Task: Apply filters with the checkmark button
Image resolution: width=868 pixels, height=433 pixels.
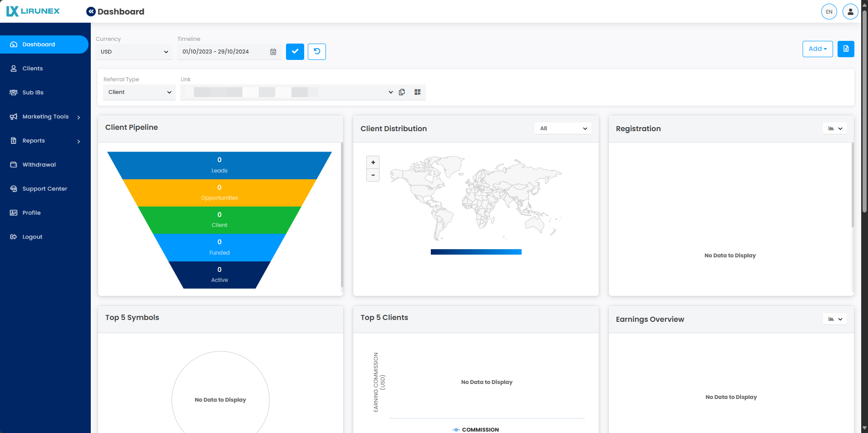Action: coord(295,52)
